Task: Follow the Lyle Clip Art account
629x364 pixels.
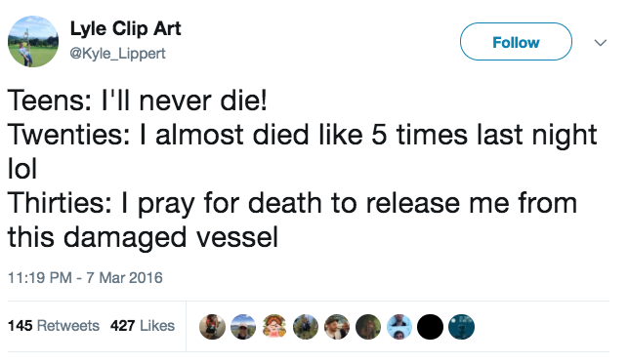Action: point(516,42)
